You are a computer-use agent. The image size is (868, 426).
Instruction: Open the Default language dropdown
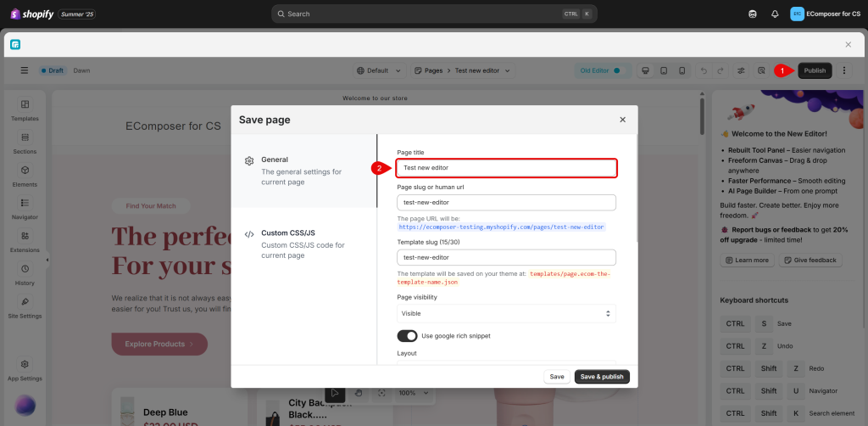tap(379, 70)
